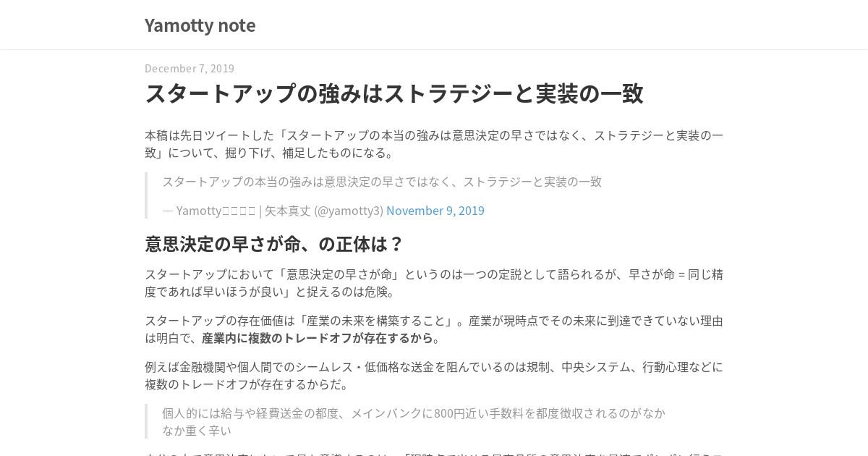
Task: Click the paragraph beginning スタートアップにおいて
Action: tap(434, 283)
